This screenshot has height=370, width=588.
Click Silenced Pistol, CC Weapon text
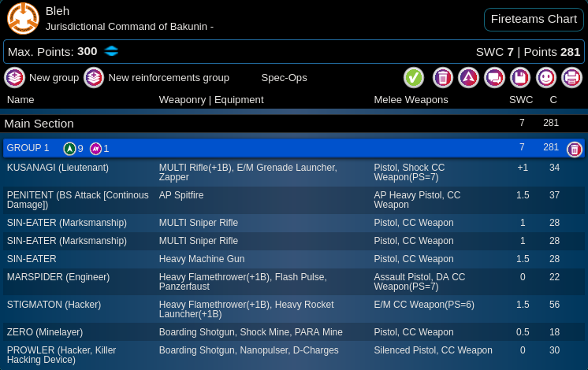434,350
